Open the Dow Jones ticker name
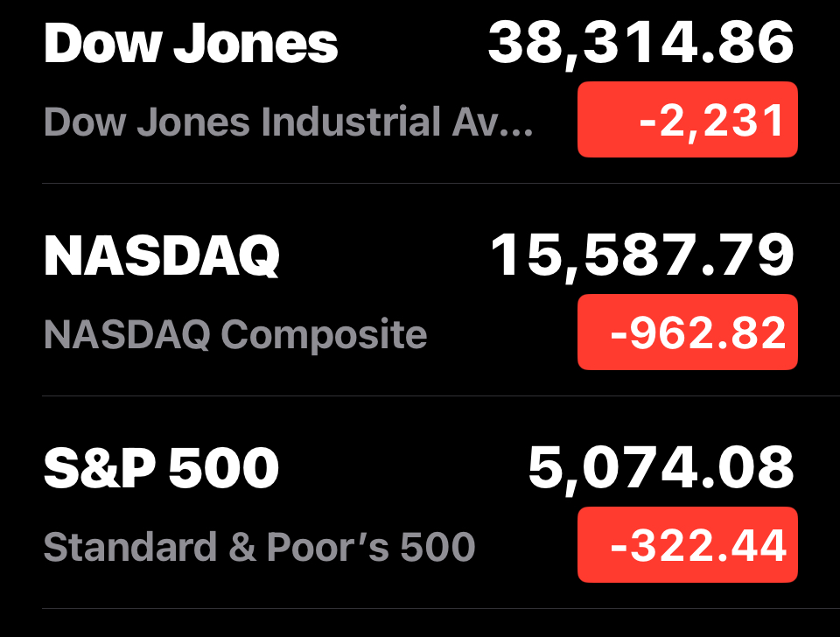Screen dimensions: 840x637 pyautogui.click(x=190, y=44)
